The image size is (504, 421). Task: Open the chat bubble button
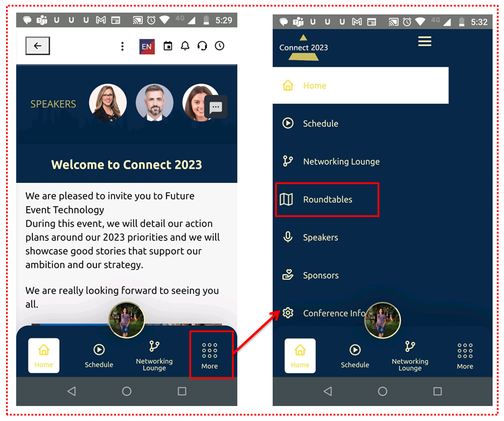pos(216,107)
